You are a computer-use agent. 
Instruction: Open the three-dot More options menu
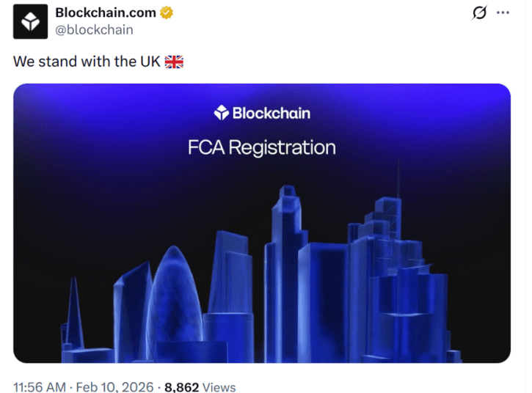tap(503, 13)
